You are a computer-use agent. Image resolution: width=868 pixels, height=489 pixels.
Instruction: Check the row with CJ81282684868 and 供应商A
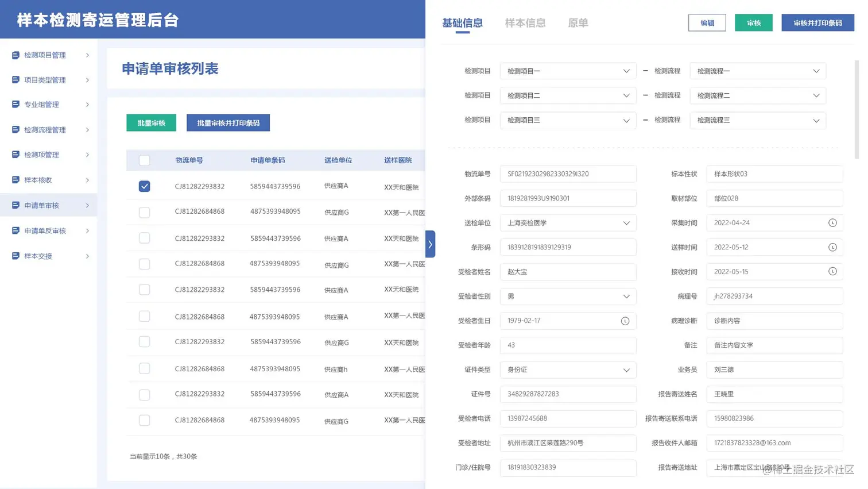145,316
